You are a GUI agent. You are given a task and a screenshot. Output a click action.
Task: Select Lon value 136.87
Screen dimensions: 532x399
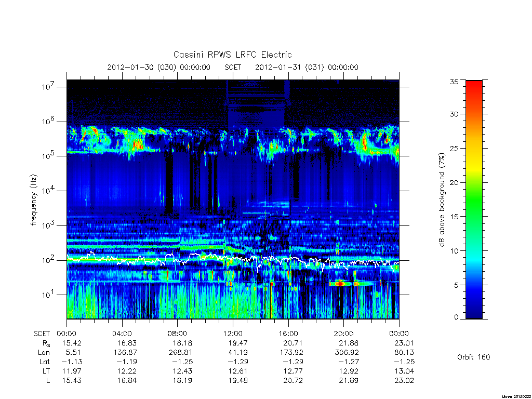pyautogui.click(x=125, y=353)
